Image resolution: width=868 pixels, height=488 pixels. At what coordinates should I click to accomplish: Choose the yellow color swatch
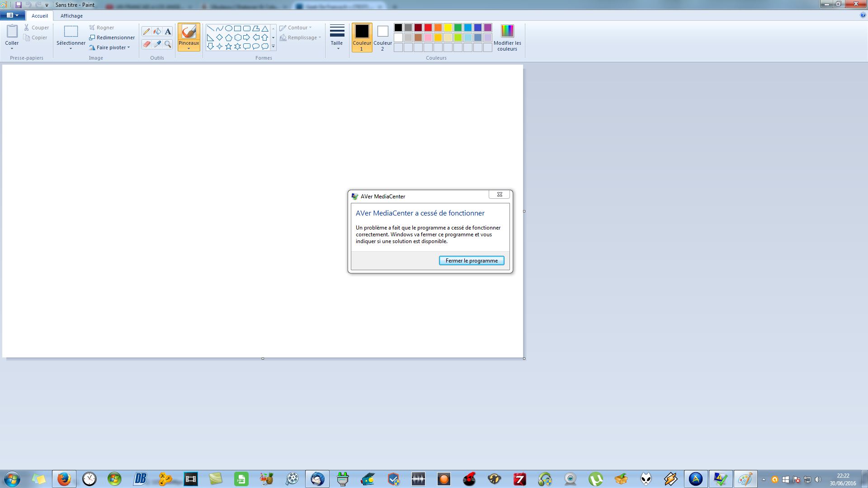tap(448, 28)
